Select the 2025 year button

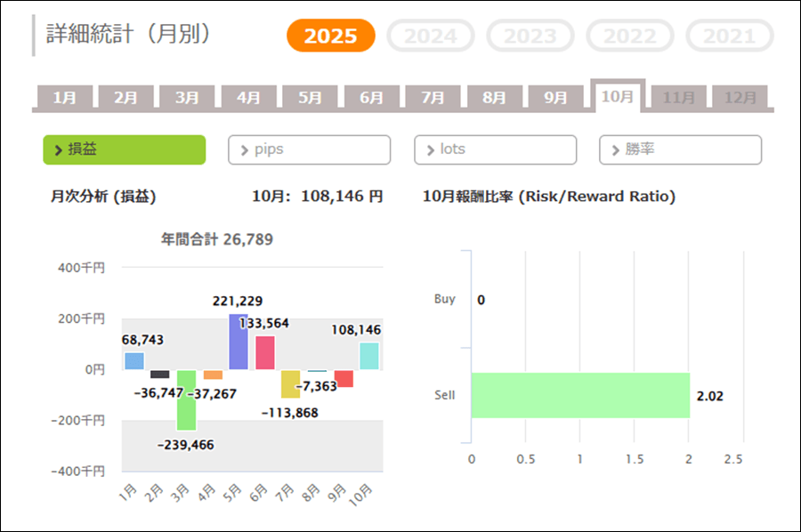click(x=330, y=36)
